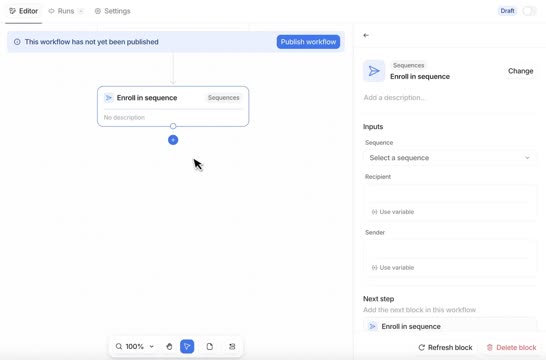
Task: Open the Runs tab
Action: pyautogui.click(x=66, y=11)
